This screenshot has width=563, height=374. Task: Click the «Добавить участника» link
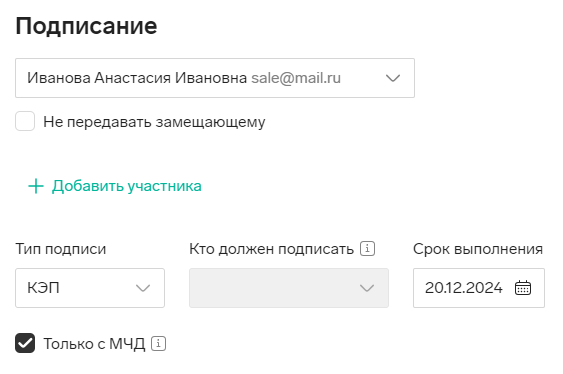pos(127,186)
